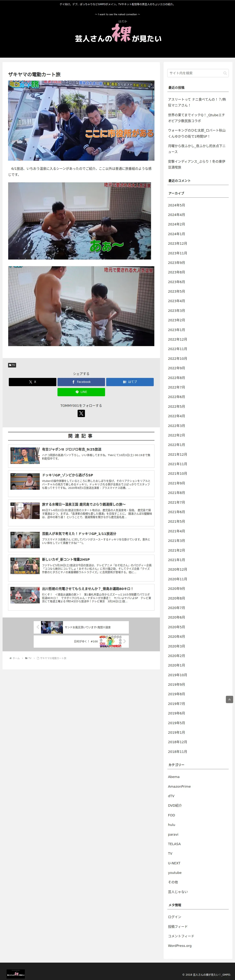The width and height of the screenshot is (235, 980).
Task: Share the post on Facebook
Action: 81,382
